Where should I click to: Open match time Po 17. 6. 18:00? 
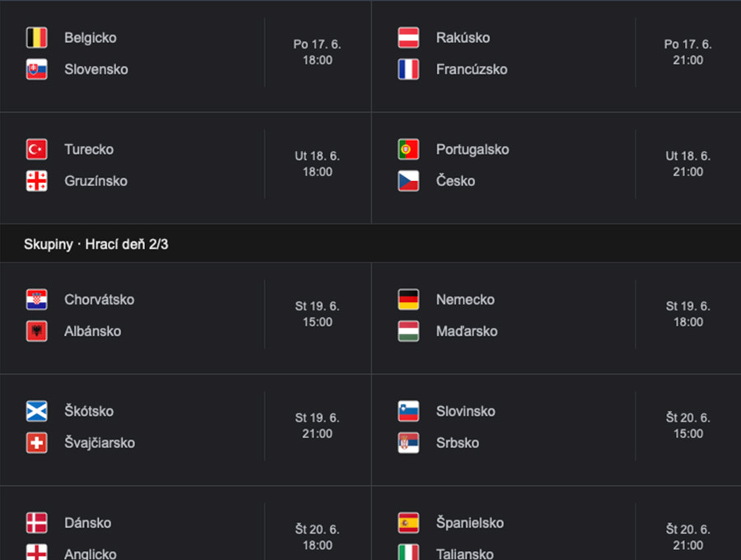click(x=317, y=52)
